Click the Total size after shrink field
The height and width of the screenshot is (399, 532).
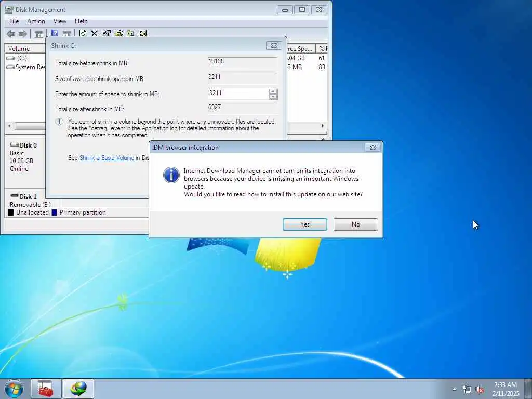[x=242, y=108]
